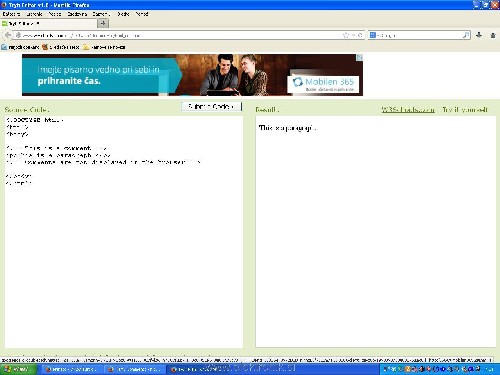Select the Tryit Editor tab
The width and height of the screenshot is (500, 375).
tap(49, 23)
